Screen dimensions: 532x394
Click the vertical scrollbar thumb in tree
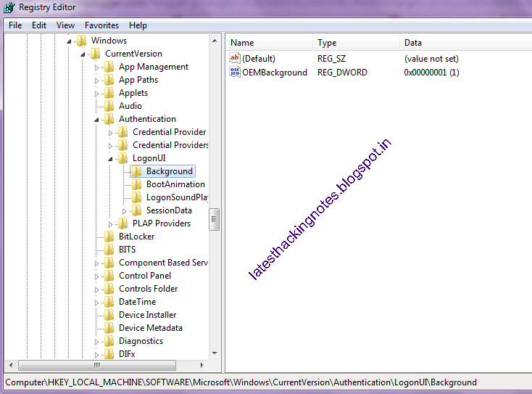tap(214, 219)
